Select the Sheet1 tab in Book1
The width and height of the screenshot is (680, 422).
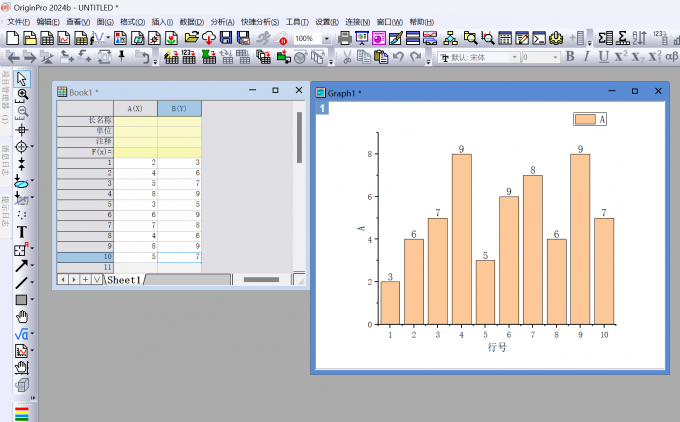point(124,280)
